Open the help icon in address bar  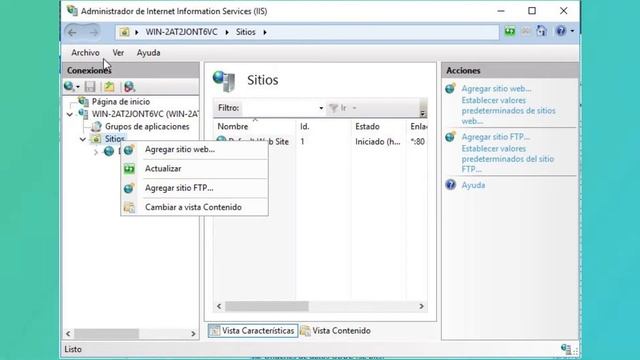561,31
